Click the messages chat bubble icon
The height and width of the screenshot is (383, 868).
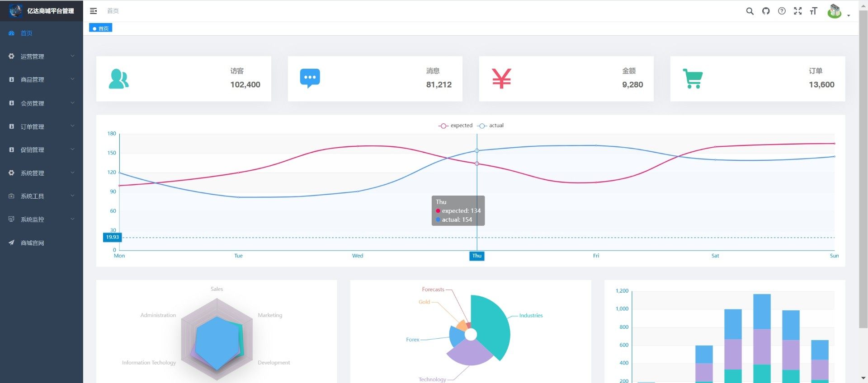[310, 79]
